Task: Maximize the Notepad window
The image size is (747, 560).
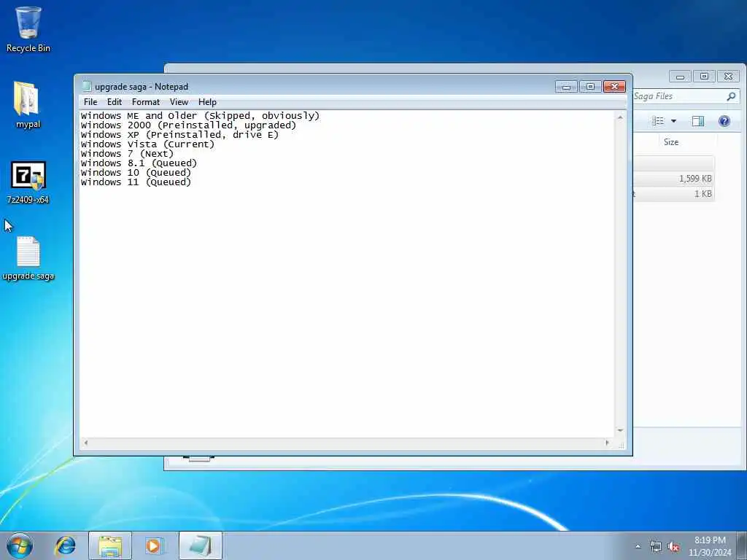Action: tap(590, 86)
